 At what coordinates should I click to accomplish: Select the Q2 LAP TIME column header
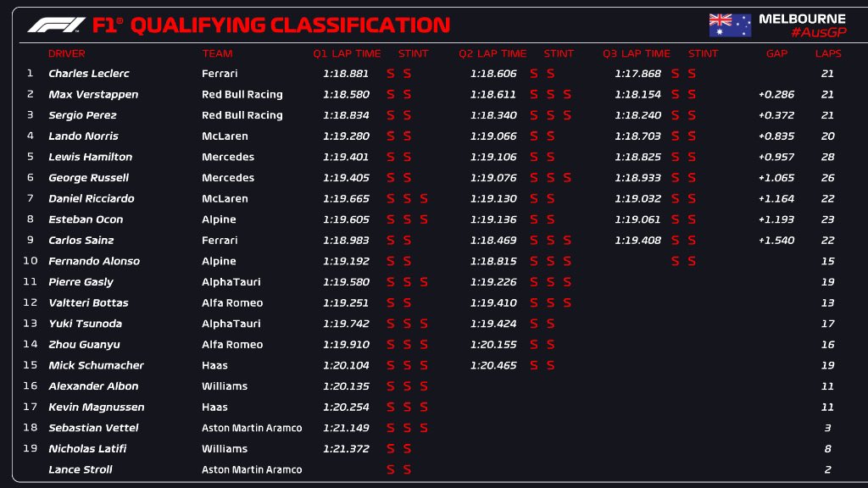(x=492, y=53)
